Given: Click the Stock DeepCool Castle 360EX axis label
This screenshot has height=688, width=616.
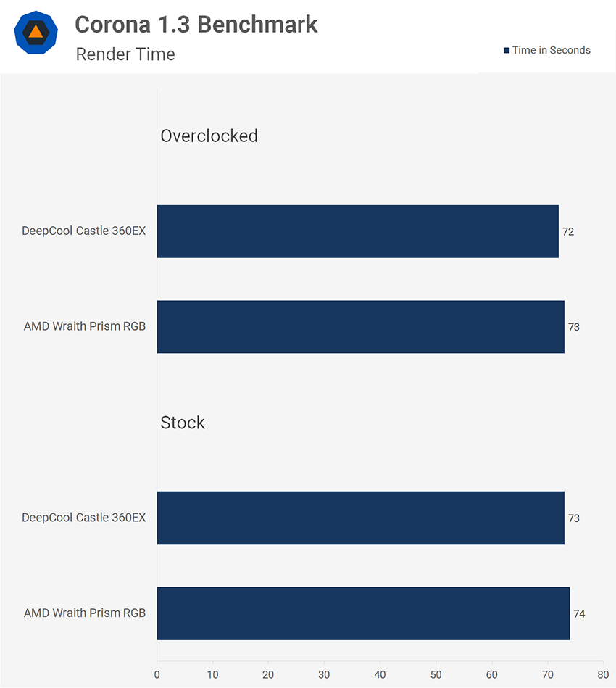Looking at the screenshot, I should 83,518.
